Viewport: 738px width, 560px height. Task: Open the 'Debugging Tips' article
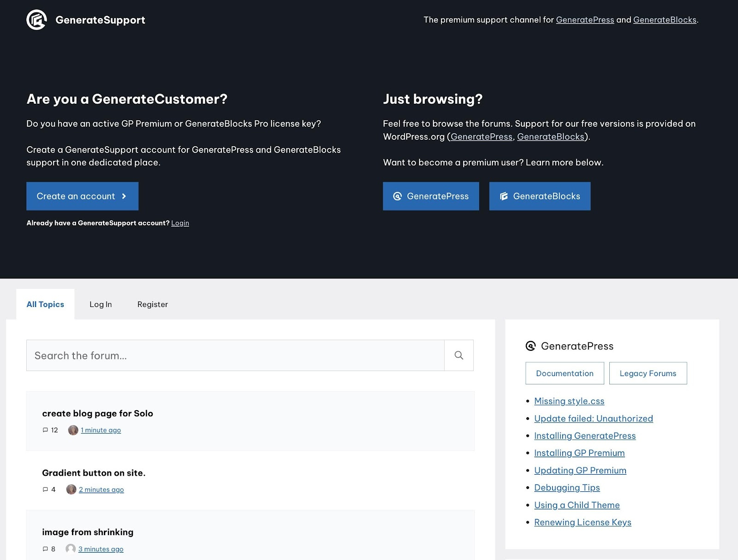(x=567, y=488)
